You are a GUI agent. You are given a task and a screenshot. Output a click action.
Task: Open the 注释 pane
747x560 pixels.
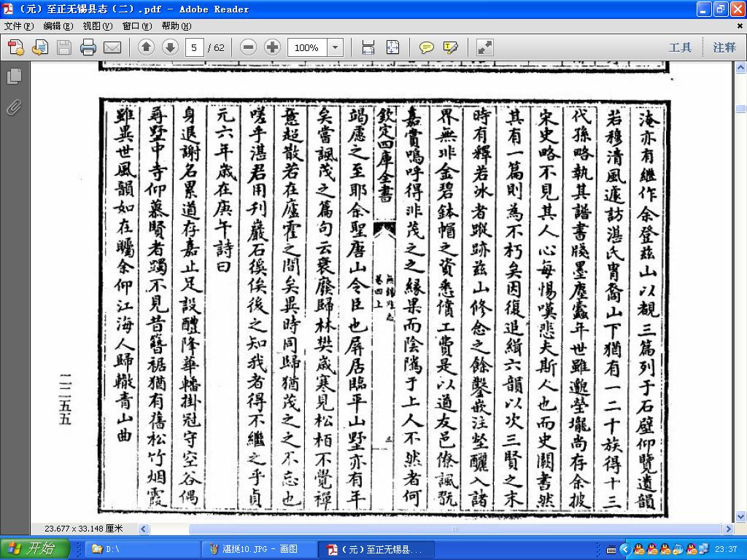pyautogui.click(x=724, y=47)
